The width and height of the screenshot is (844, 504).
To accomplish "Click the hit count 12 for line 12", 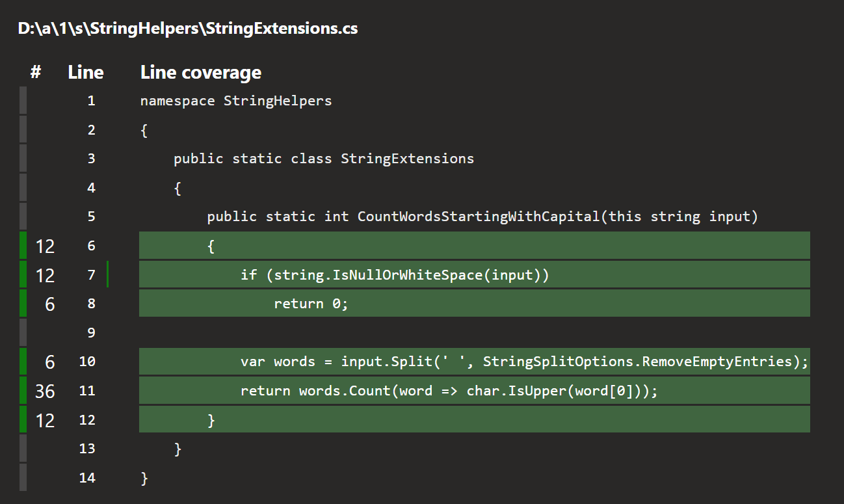I will point(45,420).
